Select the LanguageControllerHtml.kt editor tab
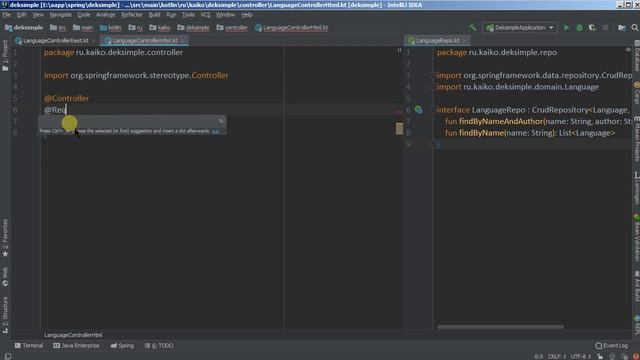This screenshot has width=640, height=360. click(x=144, y=40)
